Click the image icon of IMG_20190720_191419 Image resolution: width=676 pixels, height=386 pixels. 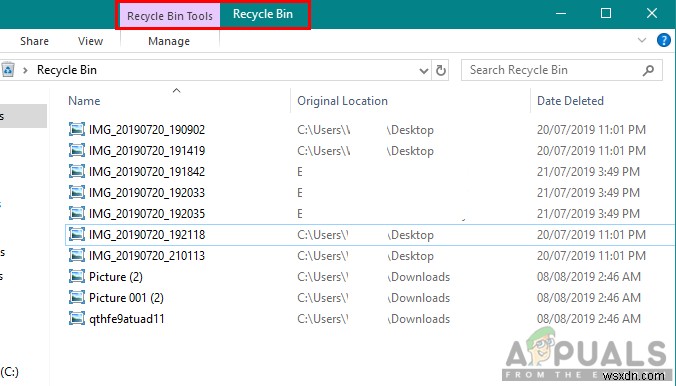click(77, 151)
